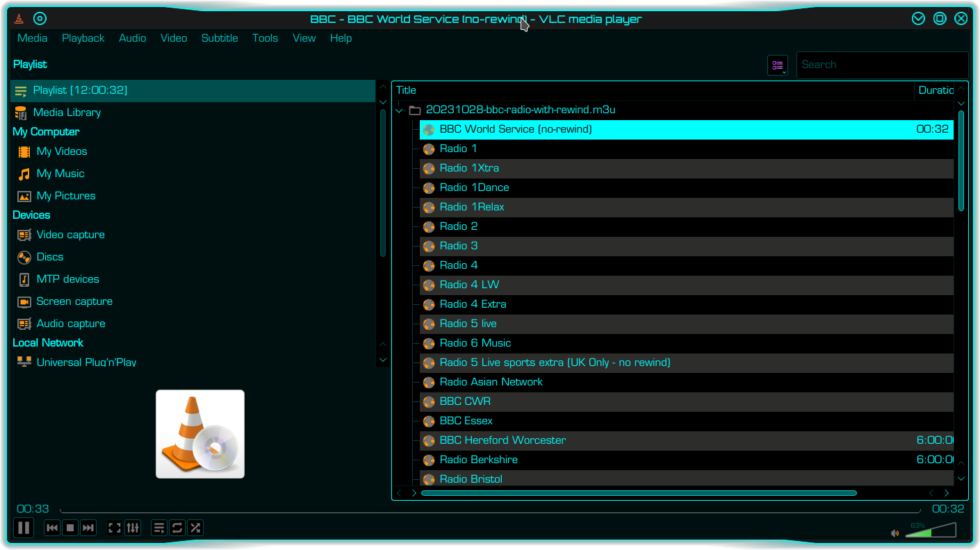Open the playlist view mode dropdown
Screen dimensions: 980x550
pyautogui.click(x=778, y=65)
